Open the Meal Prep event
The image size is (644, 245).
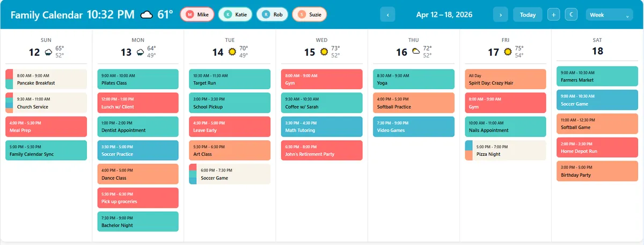click(x=46, y=126)
